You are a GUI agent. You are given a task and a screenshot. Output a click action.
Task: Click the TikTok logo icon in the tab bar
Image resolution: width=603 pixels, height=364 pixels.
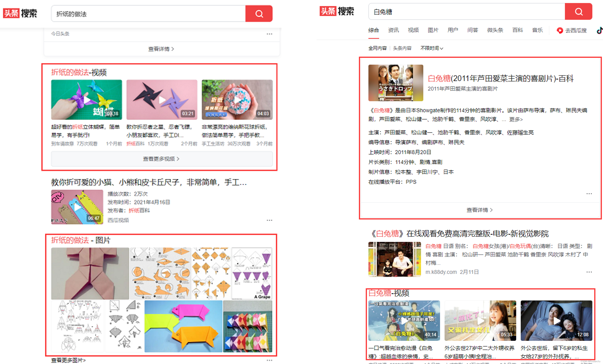(599, 30)
